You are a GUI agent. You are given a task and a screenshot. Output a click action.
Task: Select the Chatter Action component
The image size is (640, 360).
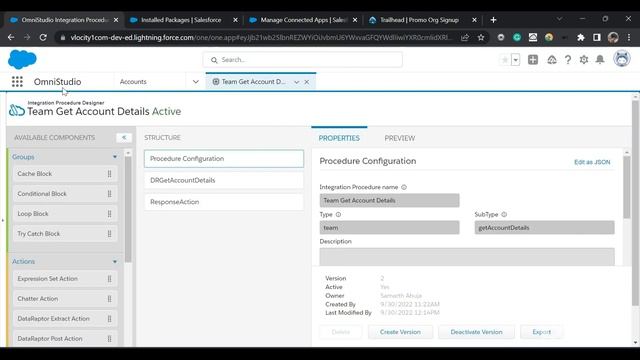(65, 299)
